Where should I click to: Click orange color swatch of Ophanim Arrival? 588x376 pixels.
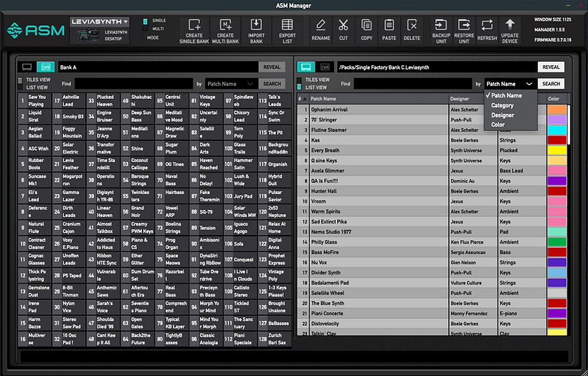[x=557, y=110]
